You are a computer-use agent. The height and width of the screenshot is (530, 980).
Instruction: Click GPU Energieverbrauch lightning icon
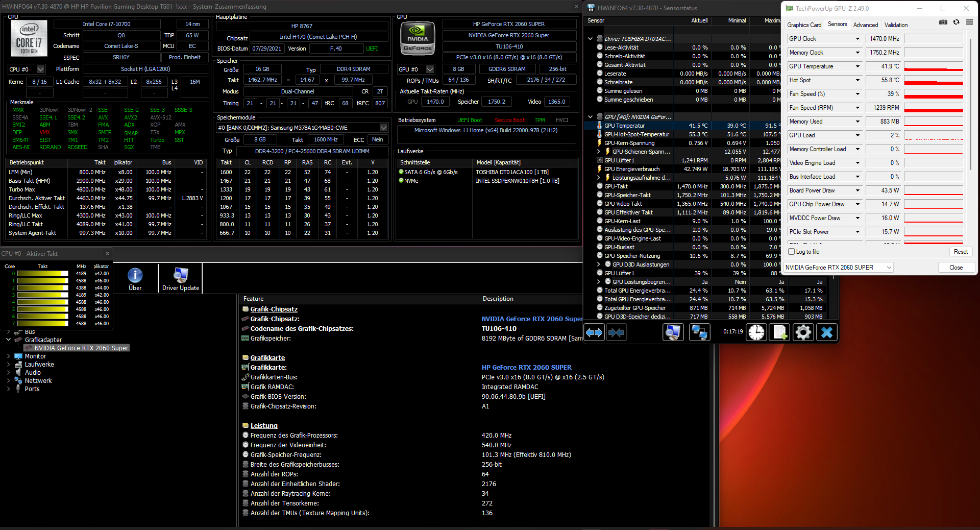(600, 169)
